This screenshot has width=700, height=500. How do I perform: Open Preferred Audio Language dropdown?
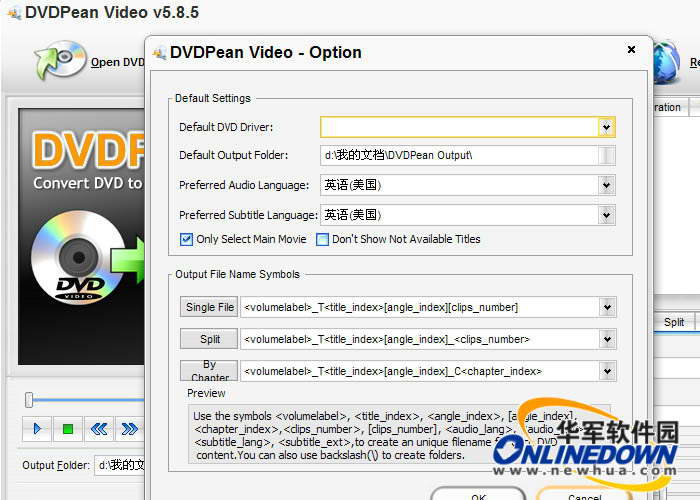pos(606,185)
